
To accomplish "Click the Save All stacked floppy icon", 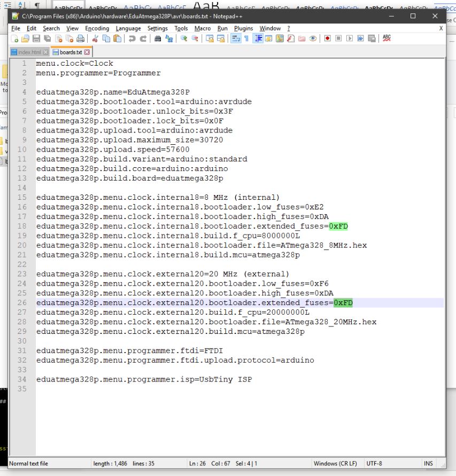I will tap(48, 38).
